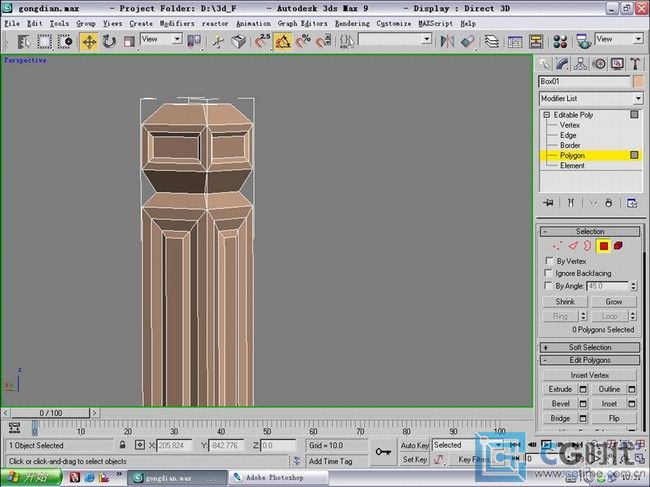
Task: Open the Layer Manager
Action: click(x=492, y=41)
